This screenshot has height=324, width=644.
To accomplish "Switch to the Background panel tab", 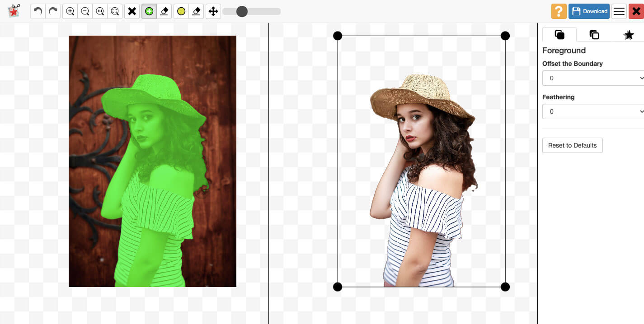I will click(594, 34).
